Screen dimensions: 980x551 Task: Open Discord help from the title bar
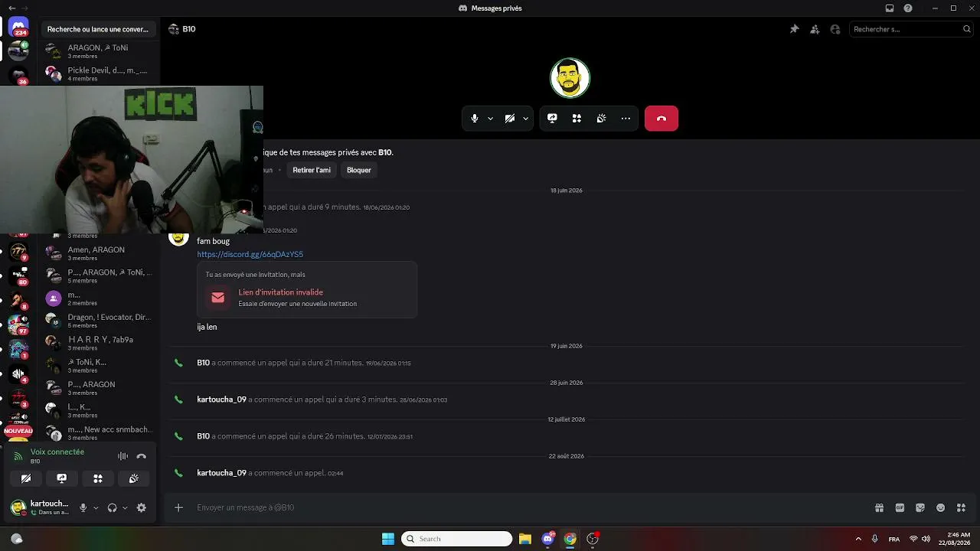click(x=908, y=8)
